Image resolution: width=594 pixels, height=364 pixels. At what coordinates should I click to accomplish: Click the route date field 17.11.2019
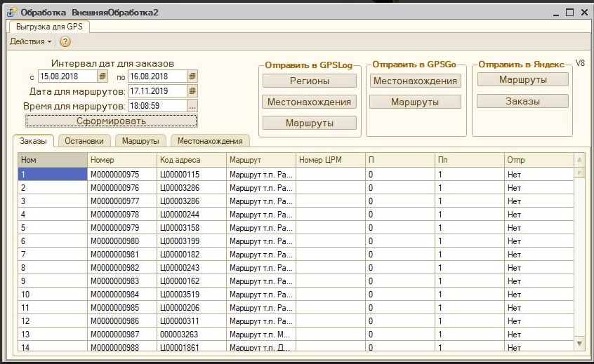[x=157, y=90]
